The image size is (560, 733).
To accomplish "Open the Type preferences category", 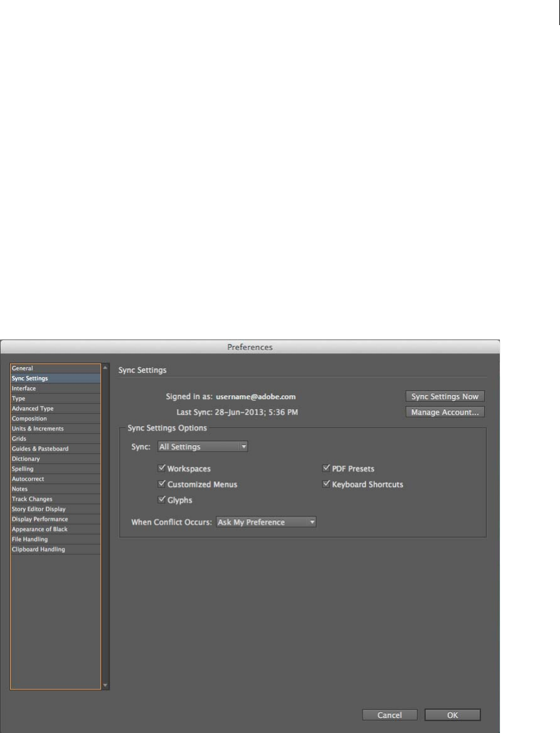I will pyautogui.click(x=55, y=399).
